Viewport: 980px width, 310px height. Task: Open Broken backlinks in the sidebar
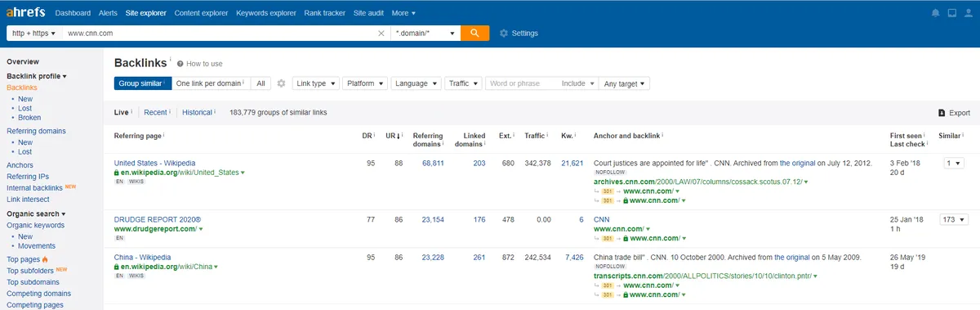(x=29, y=118)
